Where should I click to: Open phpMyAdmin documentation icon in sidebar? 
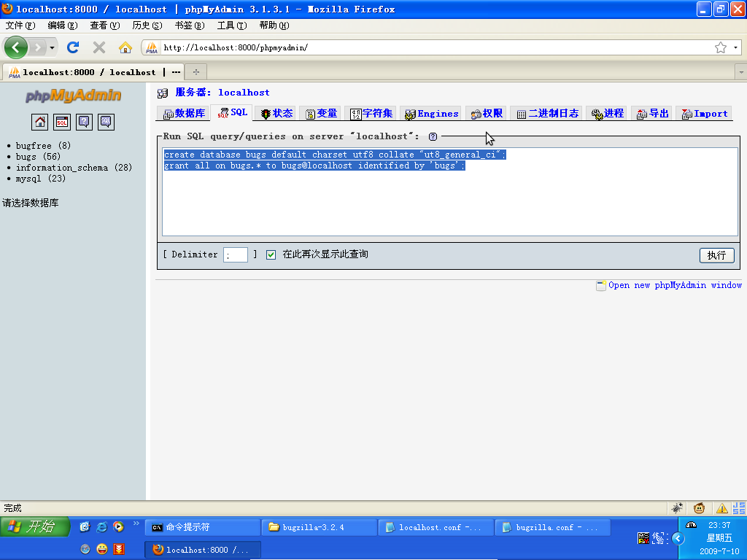84,122
